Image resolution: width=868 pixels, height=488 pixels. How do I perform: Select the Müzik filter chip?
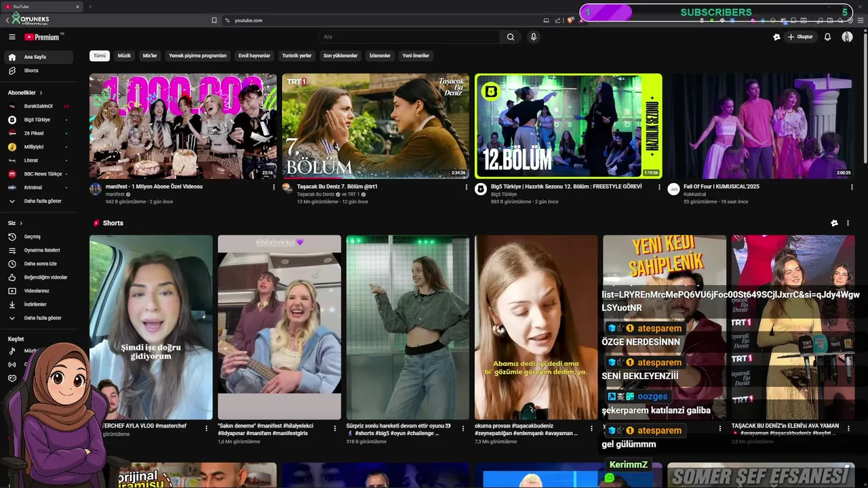pos(124,56)
